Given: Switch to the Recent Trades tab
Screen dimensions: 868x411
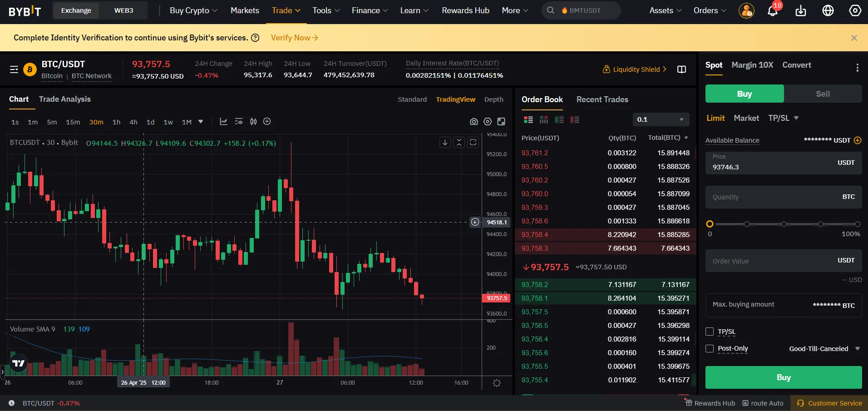Looking at the screenshot, I should click(602, 99).
